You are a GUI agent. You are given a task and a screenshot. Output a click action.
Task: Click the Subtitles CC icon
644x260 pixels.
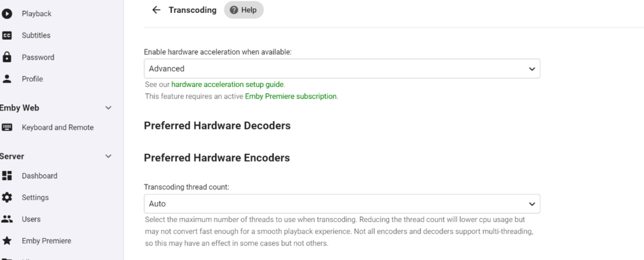coord(7,35)
